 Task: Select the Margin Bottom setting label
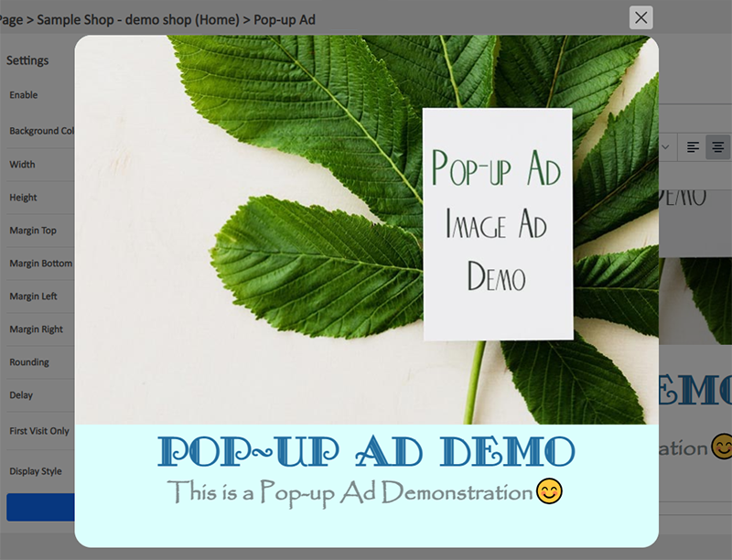coord(40,264)
